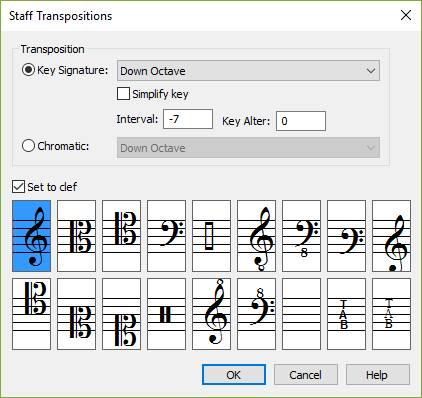Enable the Simplify key checkbox
Viewport: 422px width, 398px height.
(123, 94)
